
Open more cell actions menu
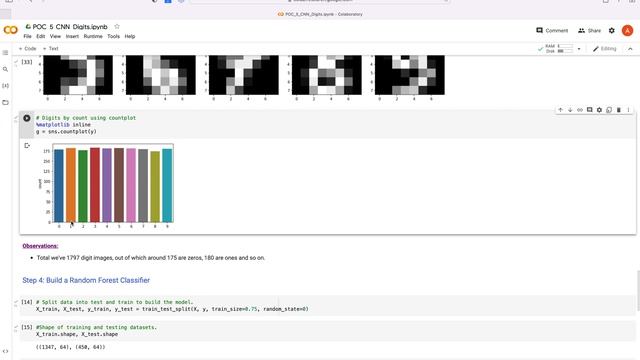pyautogui.click(x=628, y=110)
